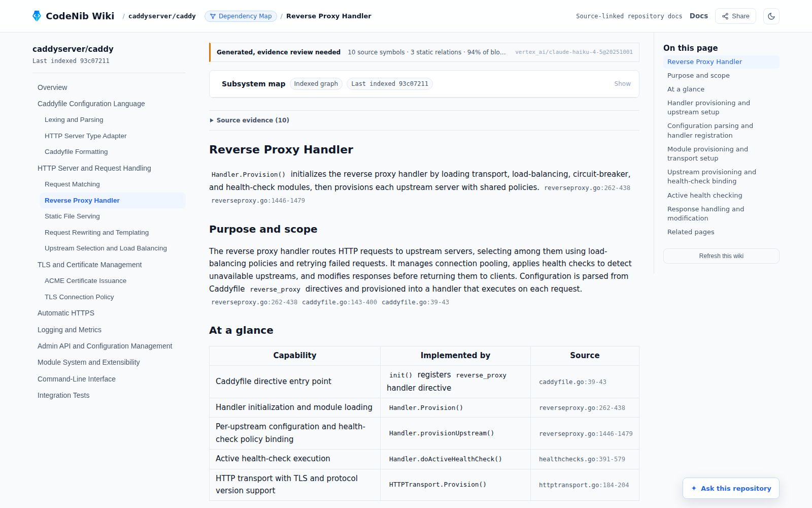Open reverseproxy.go:1446-1479 under the intro paragraph
The width and height of the screenshot is (812, 508).
click(x=258, y=201)
